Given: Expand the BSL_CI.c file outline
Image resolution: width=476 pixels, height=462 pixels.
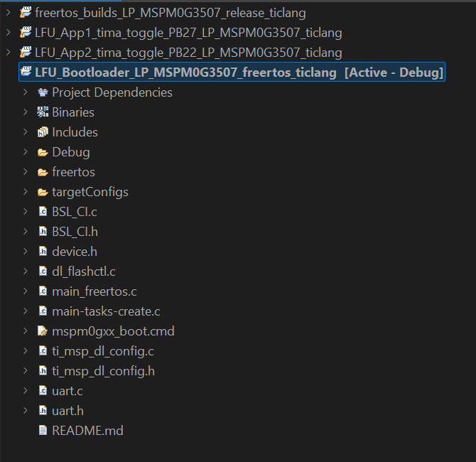Looking at the screenshot, I should (26, 211).
